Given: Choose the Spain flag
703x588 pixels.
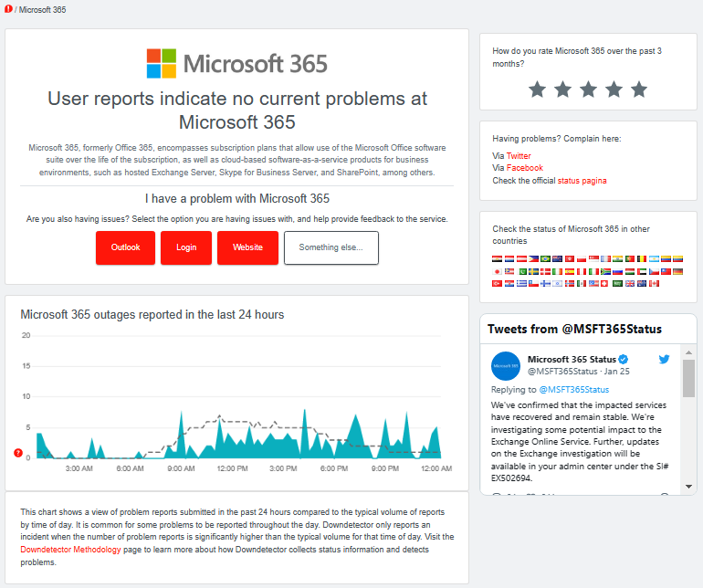Looking at the screenshot, I should (x=570, y=271).
